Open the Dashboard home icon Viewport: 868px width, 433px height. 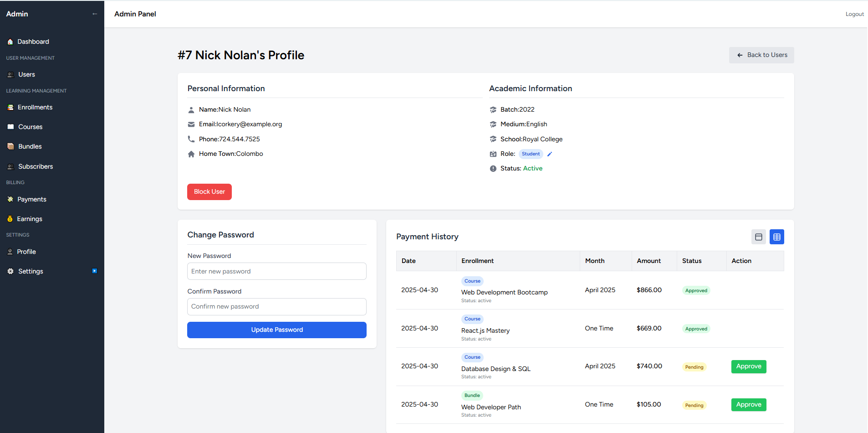pos(10,42)
